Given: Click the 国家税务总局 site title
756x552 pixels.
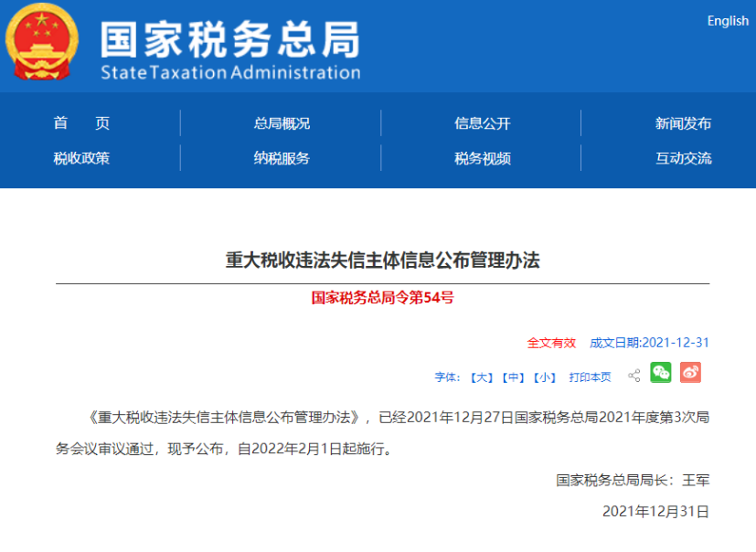Looking at the screenshot, I should (x=229, y=42).
